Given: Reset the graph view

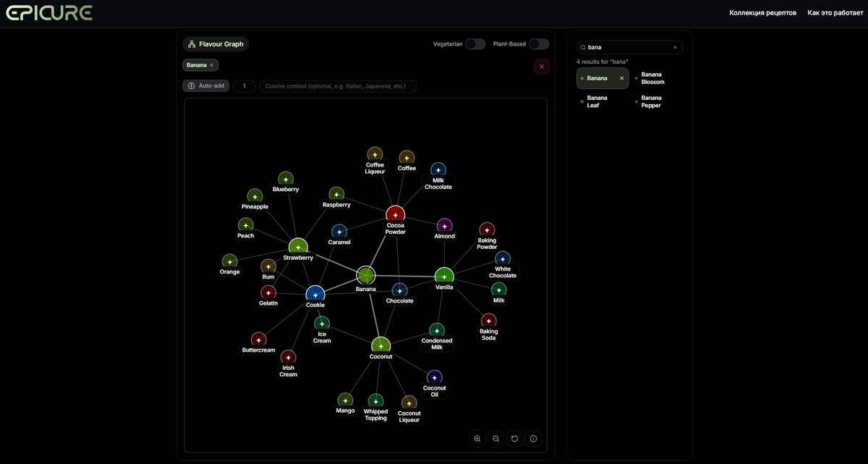Looking at the screenshot, I should tap(515, 439).
